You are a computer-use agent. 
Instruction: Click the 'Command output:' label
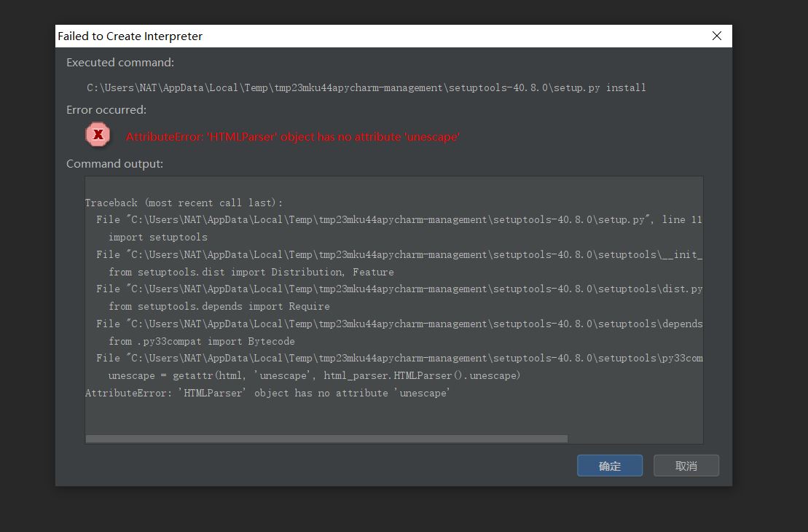click(114, 163)
